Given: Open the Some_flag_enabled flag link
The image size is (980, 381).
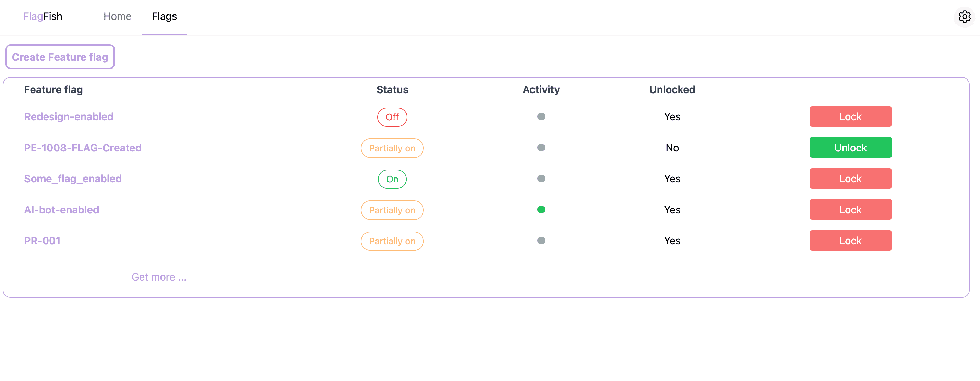Looking at the screenshot, I should pos(73,178).
